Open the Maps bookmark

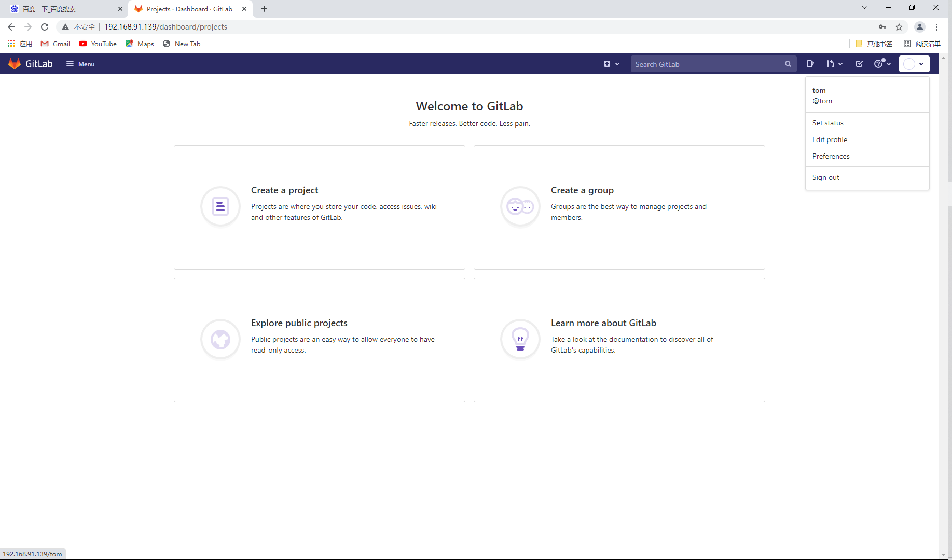(140, 44)
